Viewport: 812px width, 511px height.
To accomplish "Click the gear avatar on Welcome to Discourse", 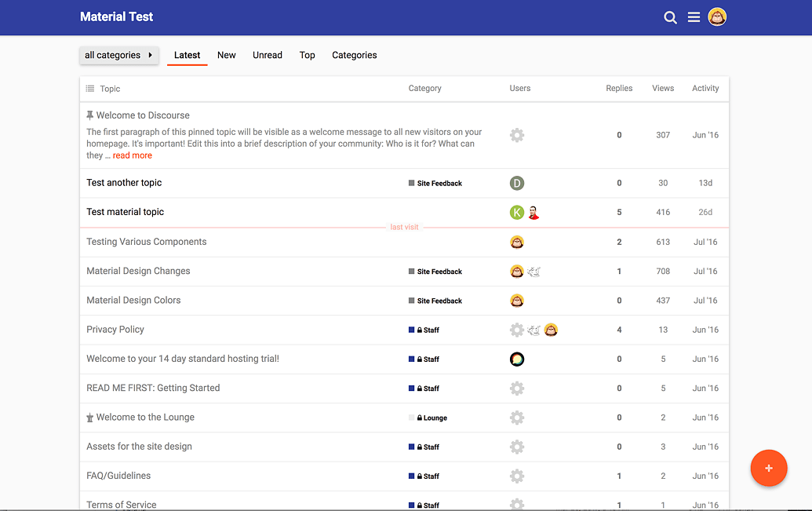I will point(516,135).
